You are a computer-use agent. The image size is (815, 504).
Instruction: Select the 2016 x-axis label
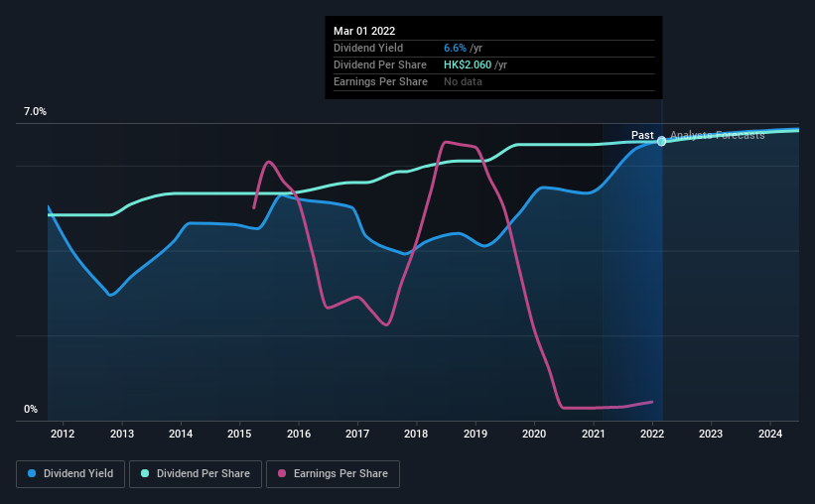coord(299,434)
